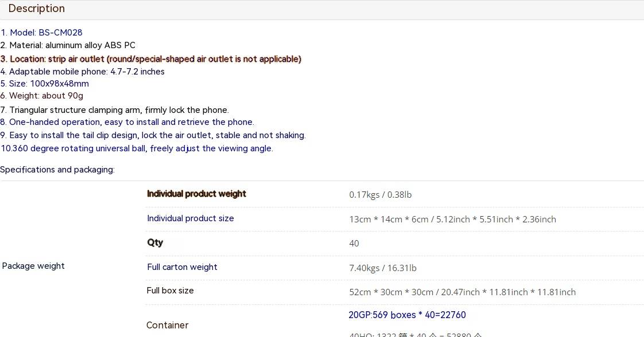This screenshot has height=337, width=644.
Task: Click the Full box size dimensions value
Action: point(462,292)
